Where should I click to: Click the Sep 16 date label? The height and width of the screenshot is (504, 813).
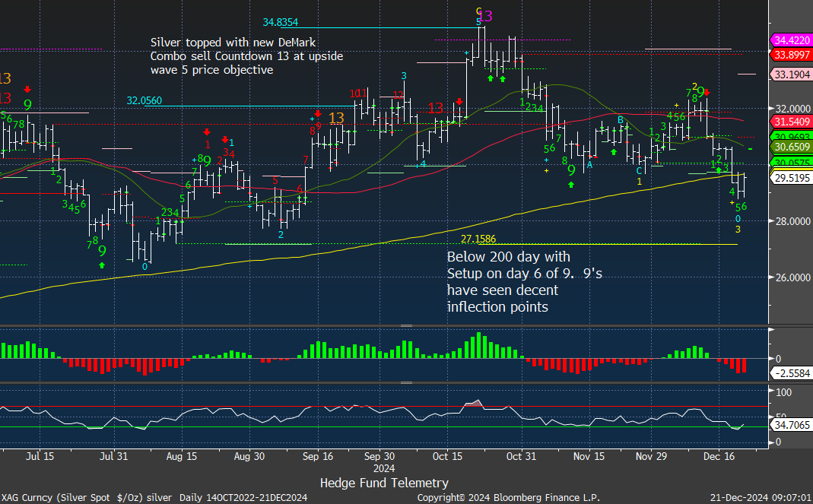pyautogui.click(x=317, y=456)
